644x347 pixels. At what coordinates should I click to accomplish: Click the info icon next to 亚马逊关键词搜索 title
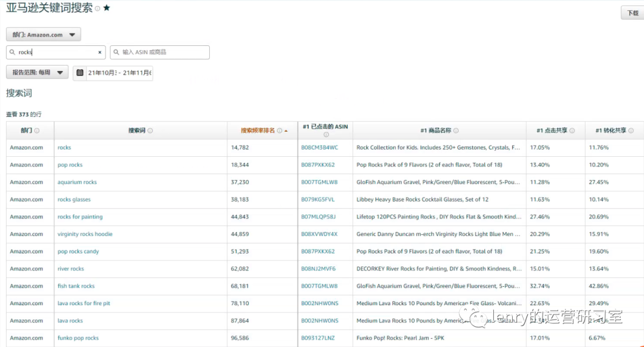click(x=98, y=8)
